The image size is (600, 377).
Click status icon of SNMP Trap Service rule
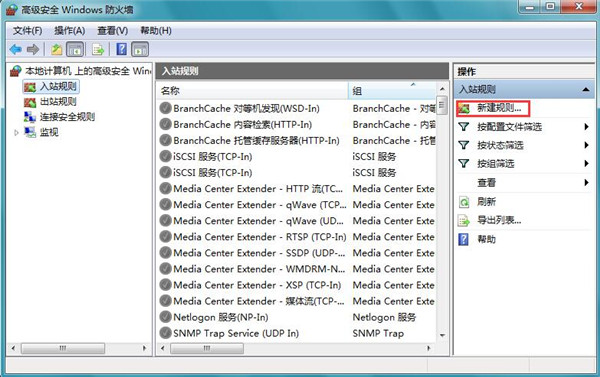165,333
